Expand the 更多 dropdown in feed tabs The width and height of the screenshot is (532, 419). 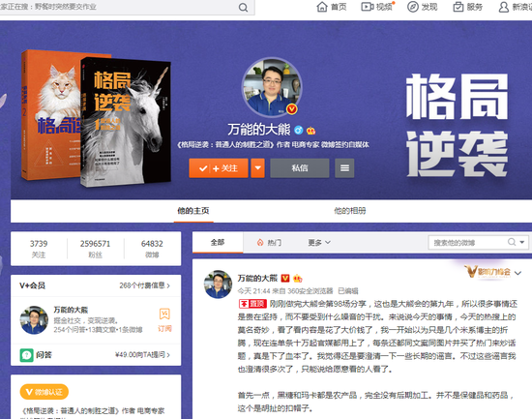(x=319, y=243)
